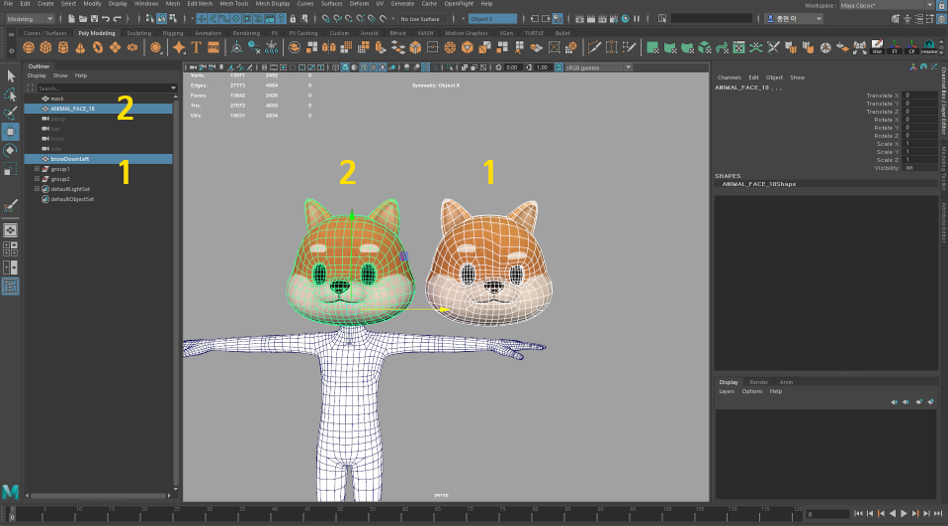Image resolution: width=948 pixels, height=526 pixels.
Task: Click the New Scene icon
Action: click(71, 19)
